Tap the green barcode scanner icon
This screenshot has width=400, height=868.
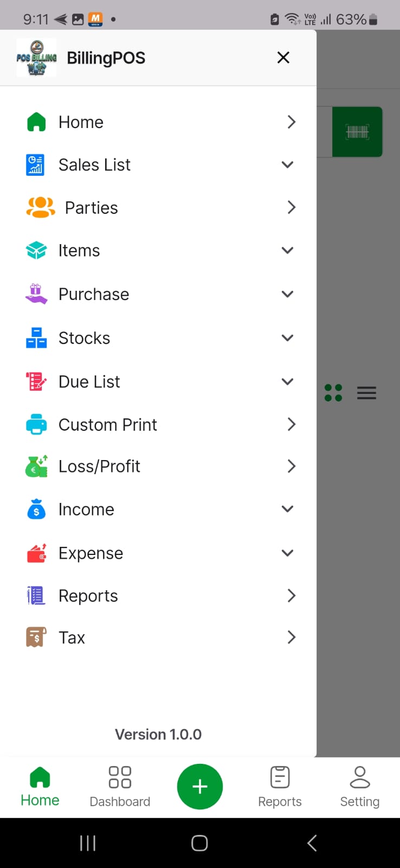[357, 132]
